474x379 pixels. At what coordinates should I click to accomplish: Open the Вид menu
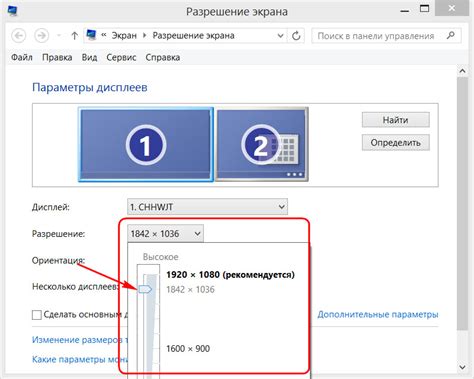[x=89, y=57]
